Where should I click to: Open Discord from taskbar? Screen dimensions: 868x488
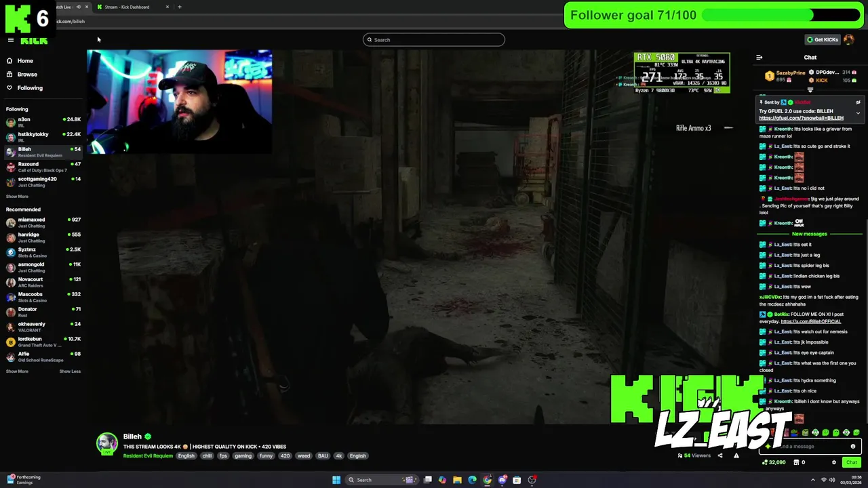click(502, 480)
